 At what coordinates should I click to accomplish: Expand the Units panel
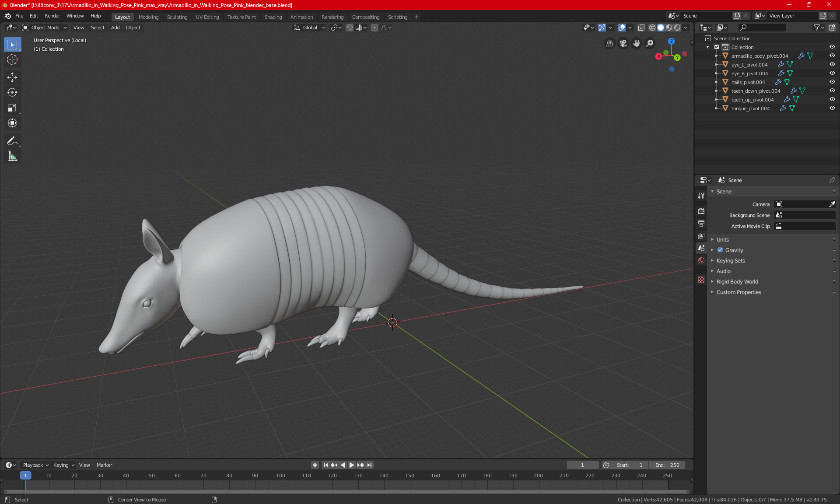pos(722,240)
